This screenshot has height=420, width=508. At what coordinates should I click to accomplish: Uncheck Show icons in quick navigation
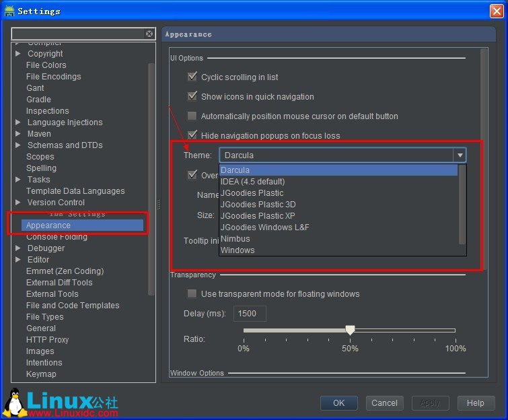(192, 96)
